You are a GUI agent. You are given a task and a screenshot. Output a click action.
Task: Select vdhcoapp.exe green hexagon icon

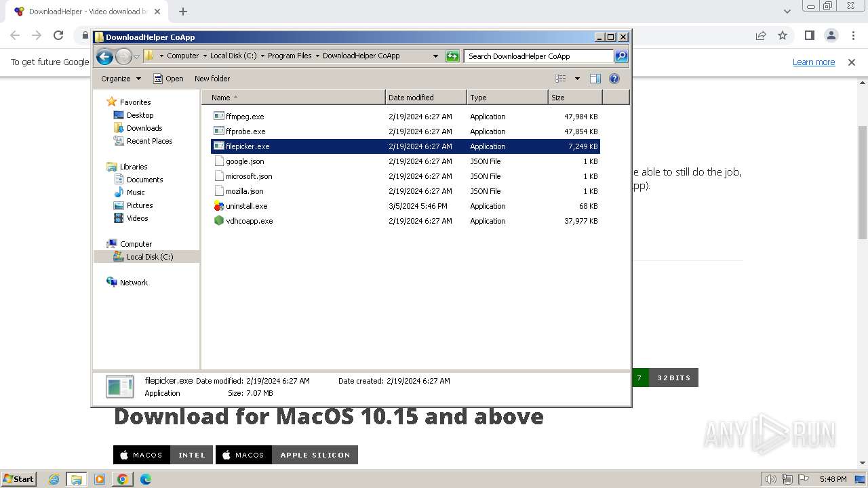click(x=219, y=221)
